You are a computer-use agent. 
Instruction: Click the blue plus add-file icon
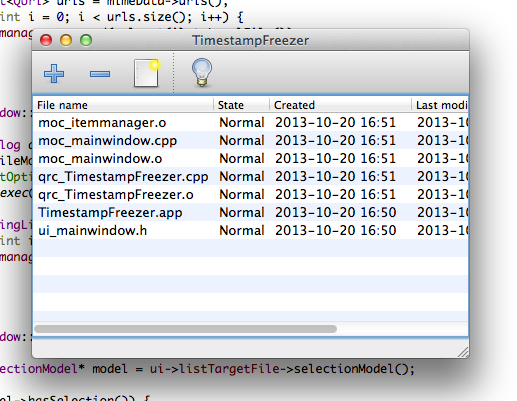click(x=54, y=73)
